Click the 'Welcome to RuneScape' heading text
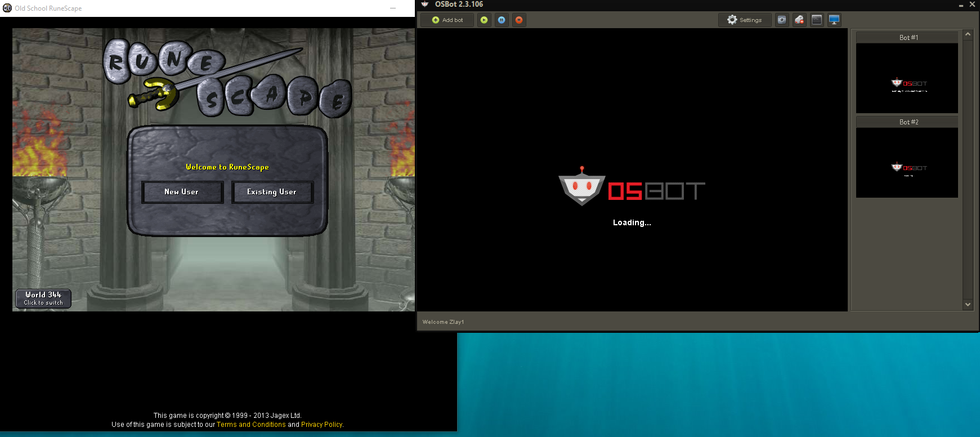This screenshot has width=980, height=437. [227, 167]
